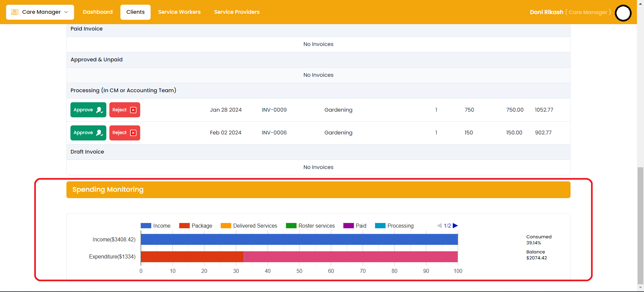Open the user profile avatar
Screen dimensions: 644x292
pyautogui.click(x=623, y=13)
